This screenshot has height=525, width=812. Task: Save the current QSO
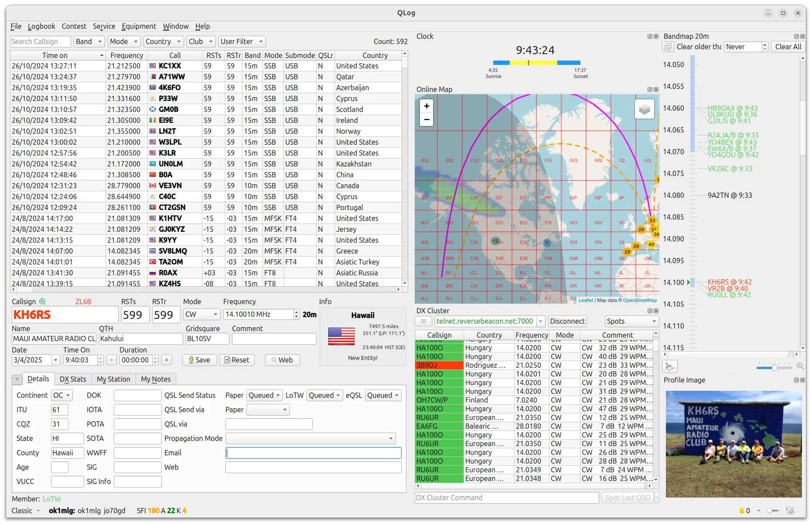[x=199, y=360]
